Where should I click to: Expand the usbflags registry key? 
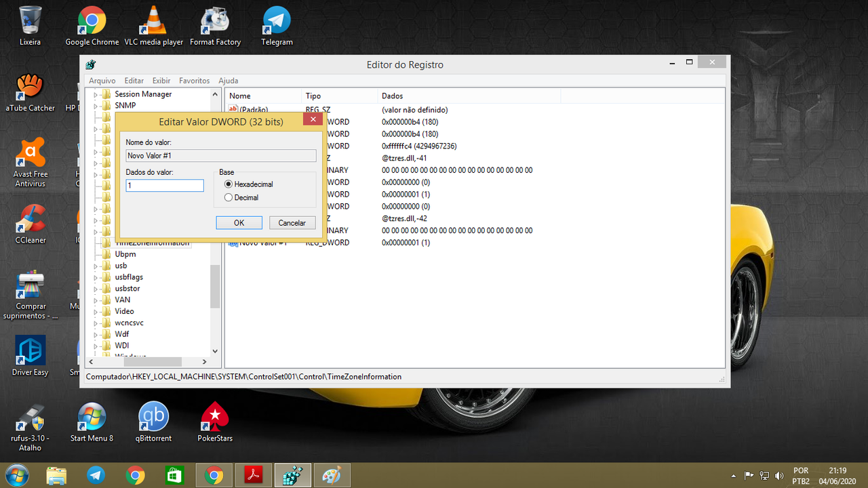[96, 277]
